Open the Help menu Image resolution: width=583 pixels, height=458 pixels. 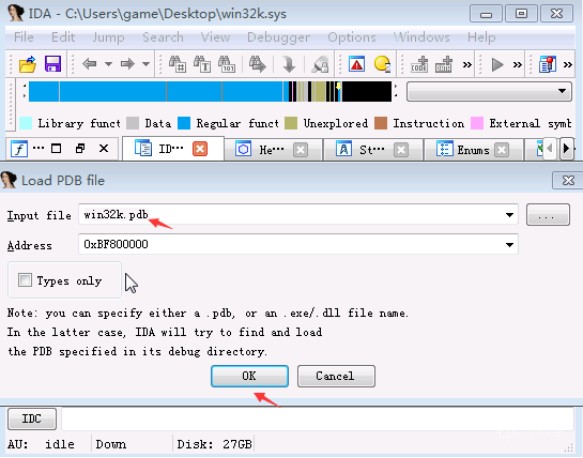pos(481,37)
